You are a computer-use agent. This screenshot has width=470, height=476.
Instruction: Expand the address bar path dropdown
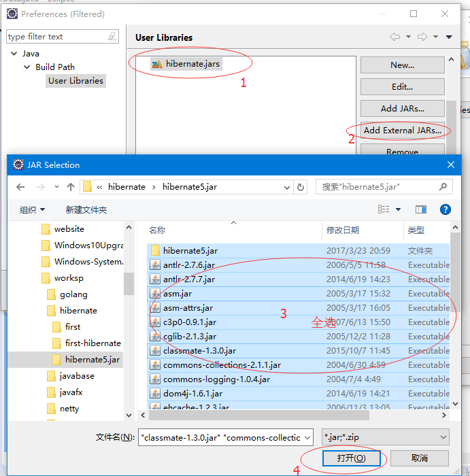point(286,187)
